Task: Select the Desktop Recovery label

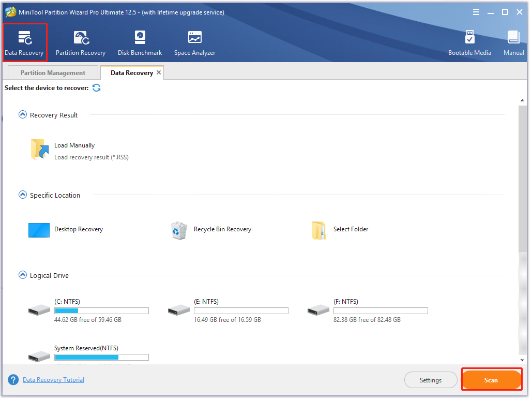Action: coord(79,229)
